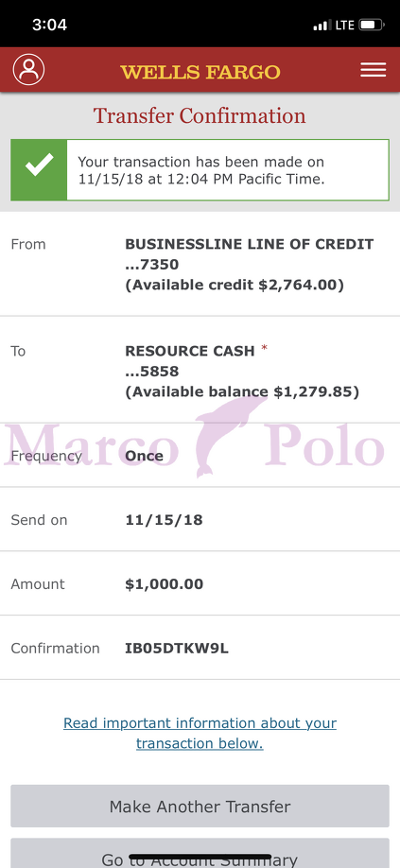Open the hamburger menu
Image resolution: width=400 pixels, height=868 pixels.
(x=374, y=70)
